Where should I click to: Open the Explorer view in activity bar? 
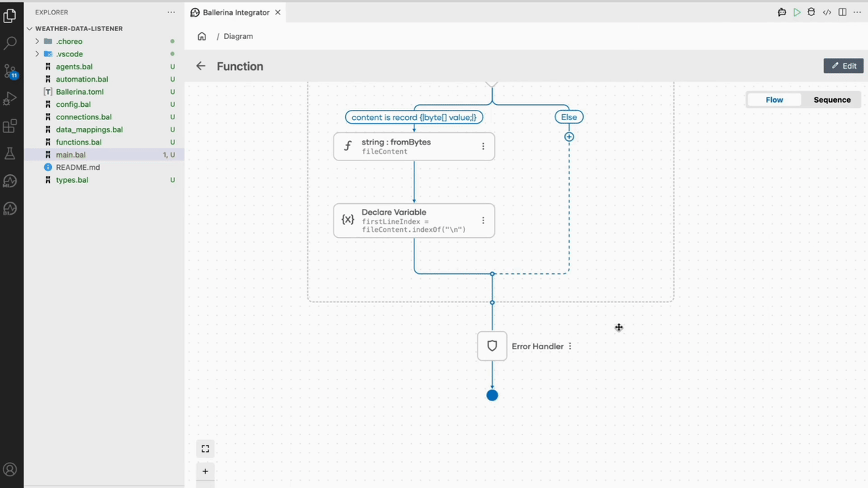tap(10, 15)
